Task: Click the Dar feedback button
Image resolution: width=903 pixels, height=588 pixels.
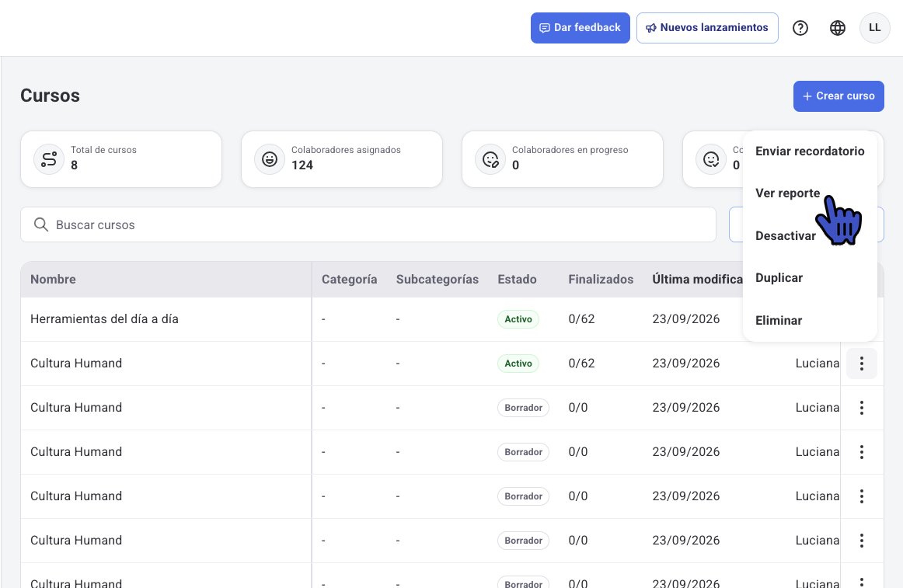Action: coord(580,28)
